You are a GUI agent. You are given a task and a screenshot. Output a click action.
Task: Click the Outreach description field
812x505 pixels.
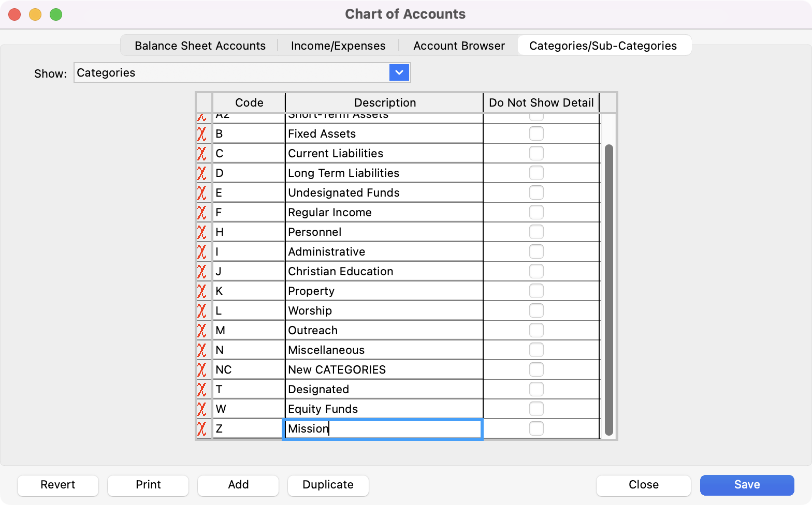tap(383, 331)
